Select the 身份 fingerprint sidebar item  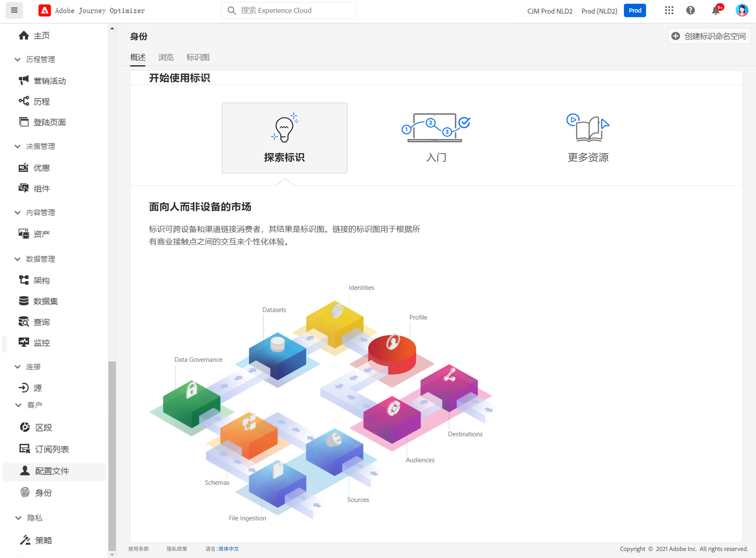[x=43, y=493]
